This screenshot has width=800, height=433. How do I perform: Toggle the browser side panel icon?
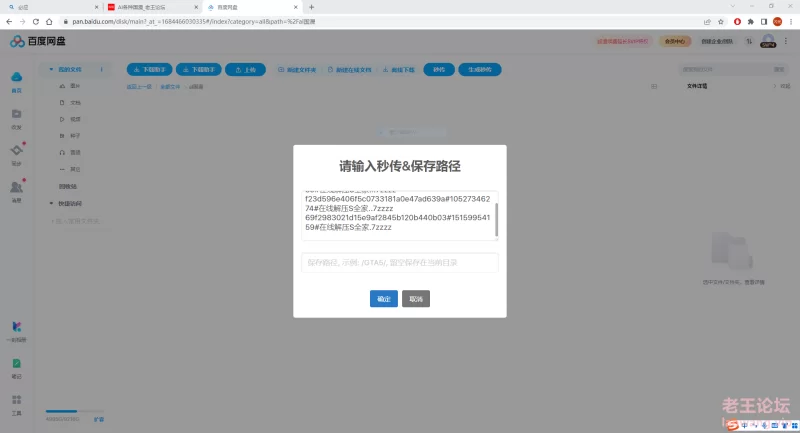point(764,21)
